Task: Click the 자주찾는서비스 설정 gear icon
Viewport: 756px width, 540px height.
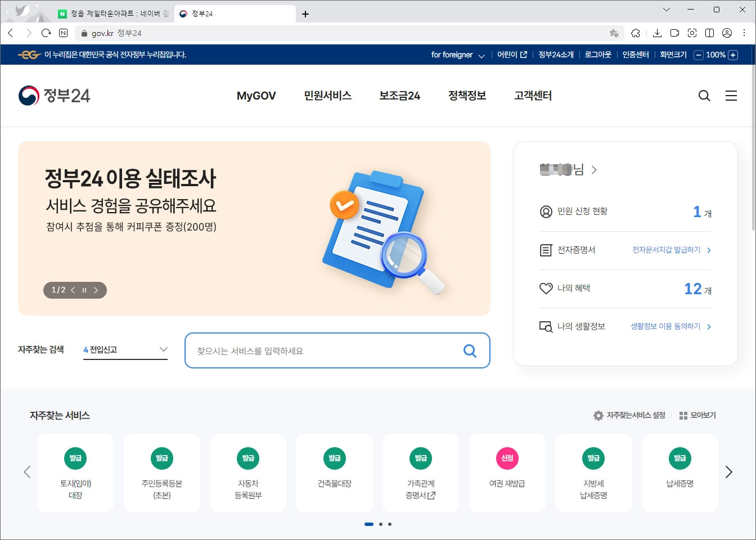Action: pos(598,415)
